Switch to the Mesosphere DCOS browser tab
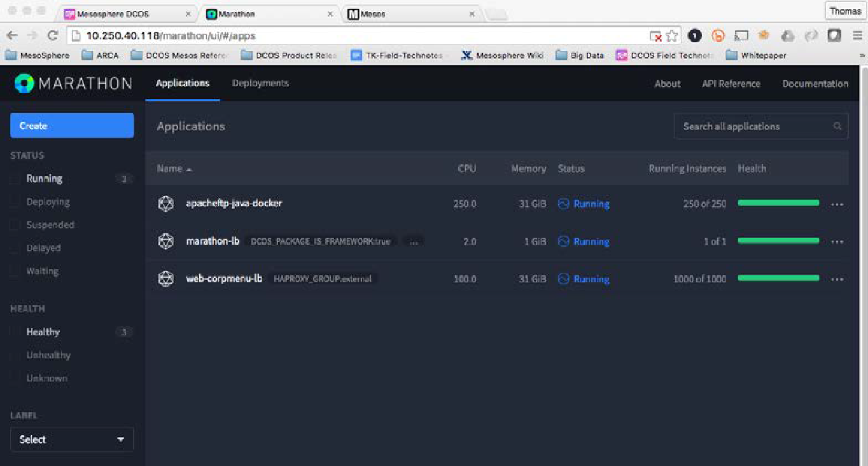This screenshot has height=466, width=868. pos(127,13)
